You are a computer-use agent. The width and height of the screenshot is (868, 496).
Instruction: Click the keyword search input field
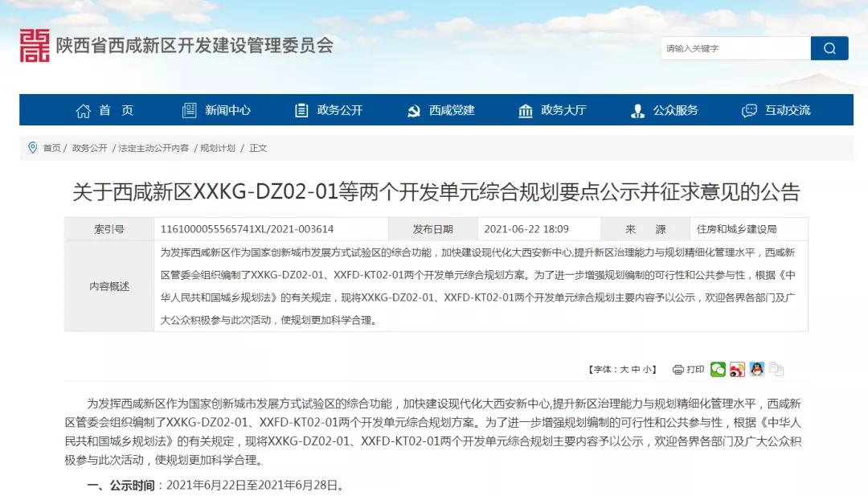731,48
